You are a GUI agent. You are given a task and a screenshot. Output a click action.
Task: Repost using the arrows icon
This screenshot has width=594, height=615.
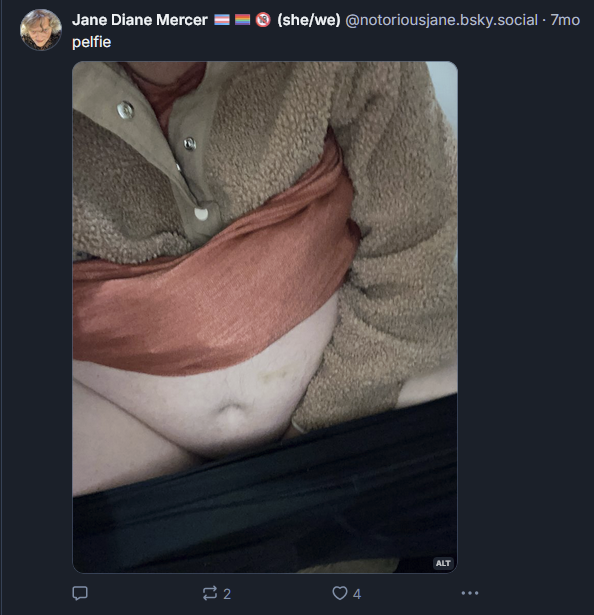pos(210,593)
